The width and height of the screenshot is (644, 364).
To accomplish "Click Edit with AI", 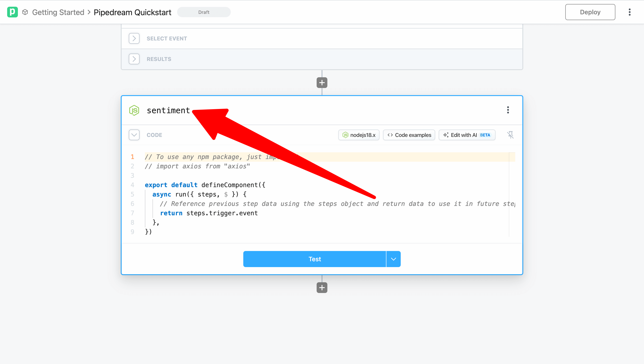I will click(467, 135).
